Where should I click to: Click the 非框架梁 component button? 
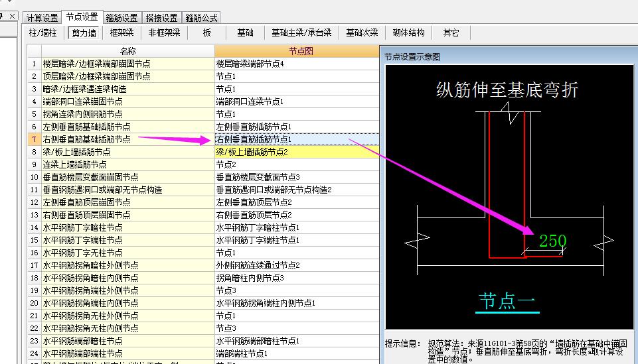pyautogui.click(x=164, y=32)
